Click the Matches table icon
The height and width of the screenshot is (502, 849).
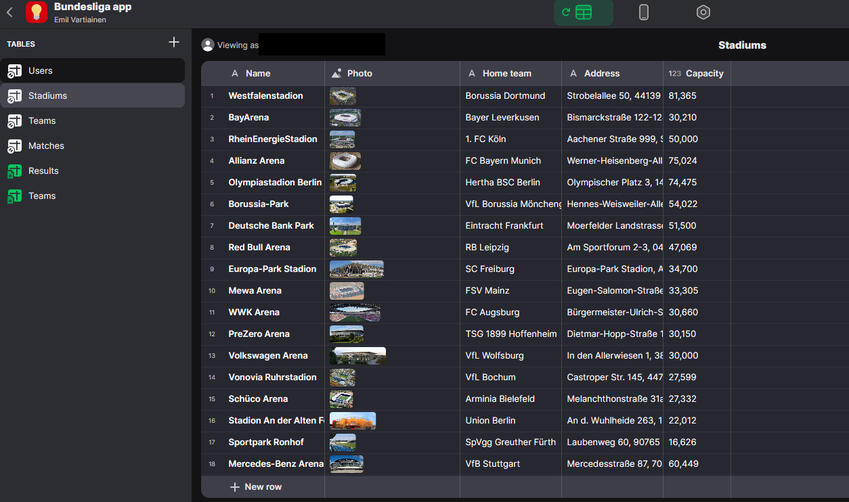(15, 146)
